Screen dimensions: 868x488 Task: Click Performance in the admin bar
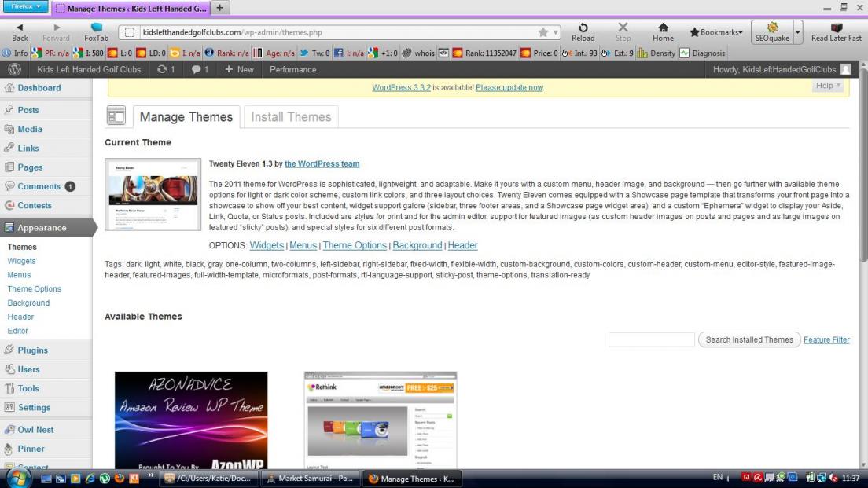tap(292, 69)
